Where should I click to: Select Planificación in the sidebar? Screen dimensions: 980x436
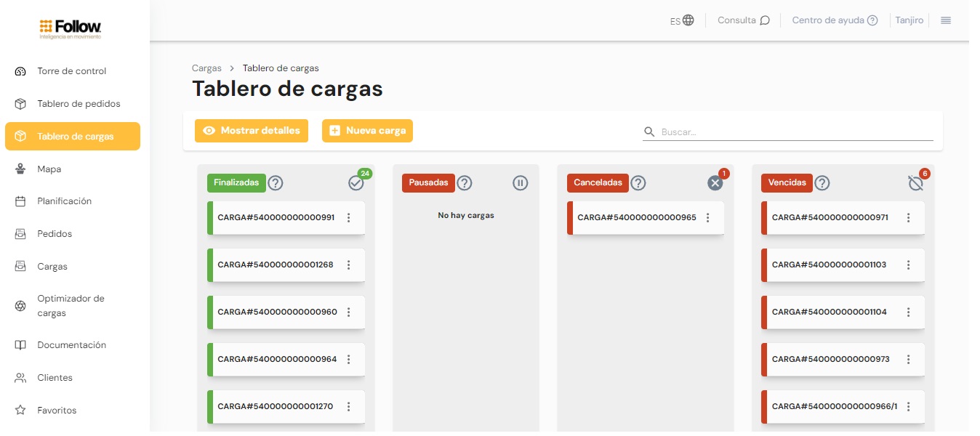(64, 201)
